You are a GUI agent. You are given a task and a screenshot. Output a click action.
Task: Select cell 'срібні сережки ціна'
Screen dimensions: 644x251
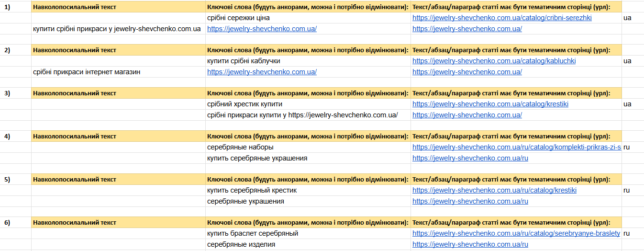pyautogui.click(x=238, y=18)
